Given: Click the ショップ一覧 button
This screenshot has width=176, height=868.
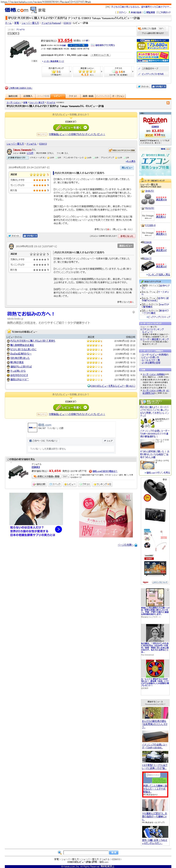Looking at the screenshot, I should [x=78, y=45].
